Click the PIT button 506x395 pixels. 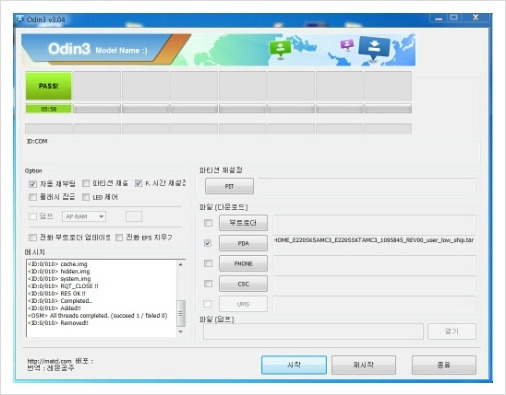tap(229, 186)
